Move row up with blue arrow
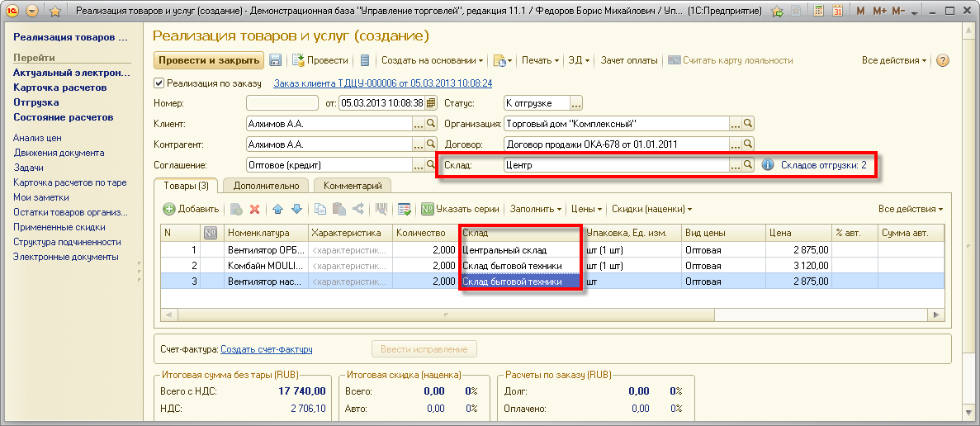This screenshot has height=426, width=980. 278,210
